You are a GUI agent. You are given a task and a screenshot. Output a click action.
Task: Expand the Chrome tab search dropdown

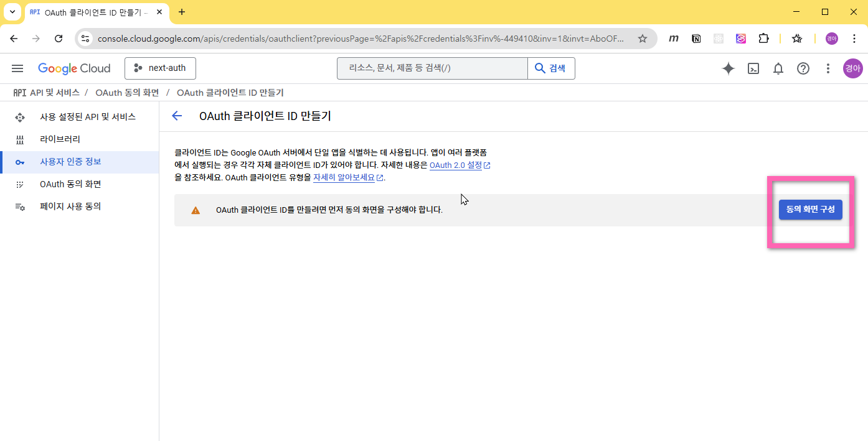(x=12, y=12)
